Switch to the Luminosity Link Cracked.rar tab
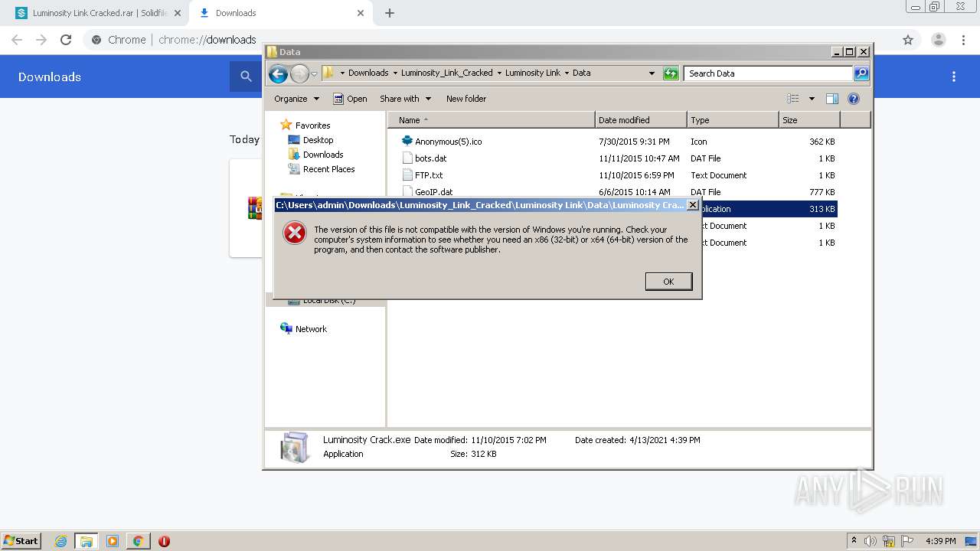 pos(100,13)
